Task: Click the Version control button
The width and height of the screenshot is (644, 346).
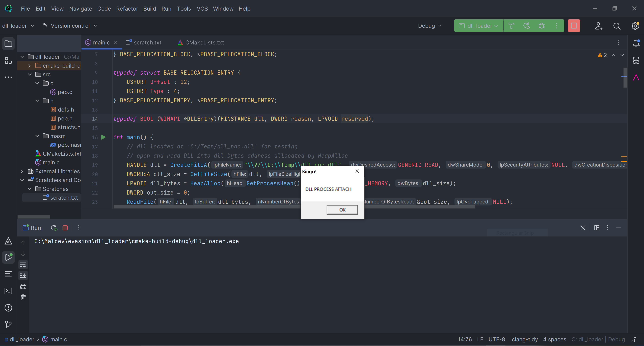Action: 70,26
